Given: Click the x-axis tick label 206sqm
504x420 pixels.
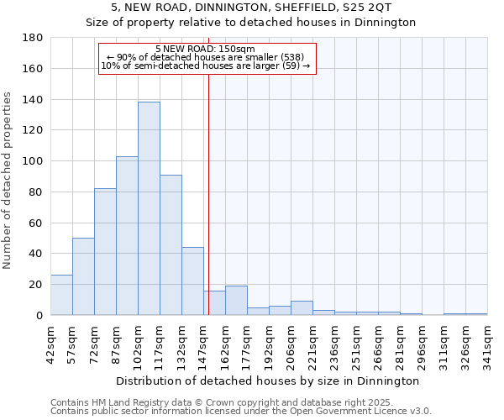Looking at the screenshot, I should 291,349.
